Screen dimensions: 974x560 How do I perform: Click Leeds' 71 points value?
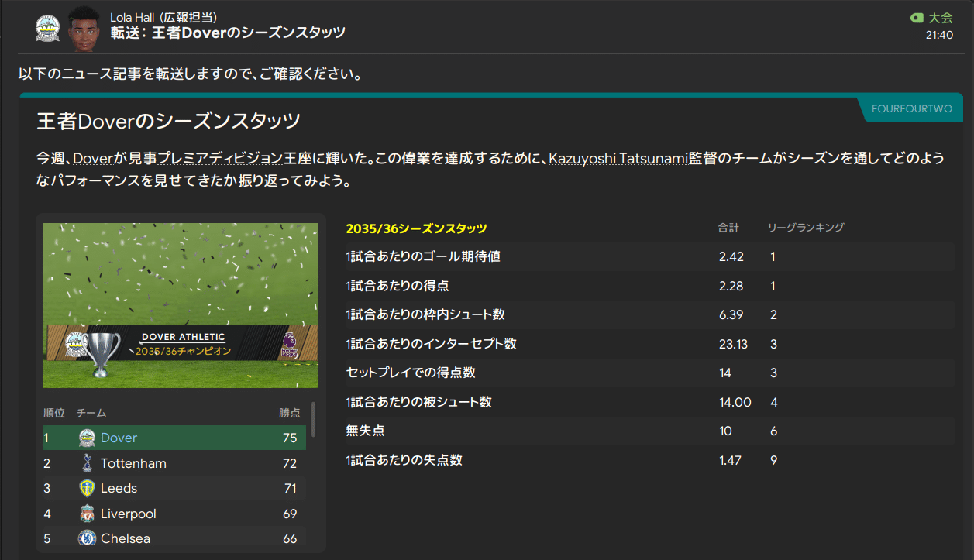click(290, 488)
